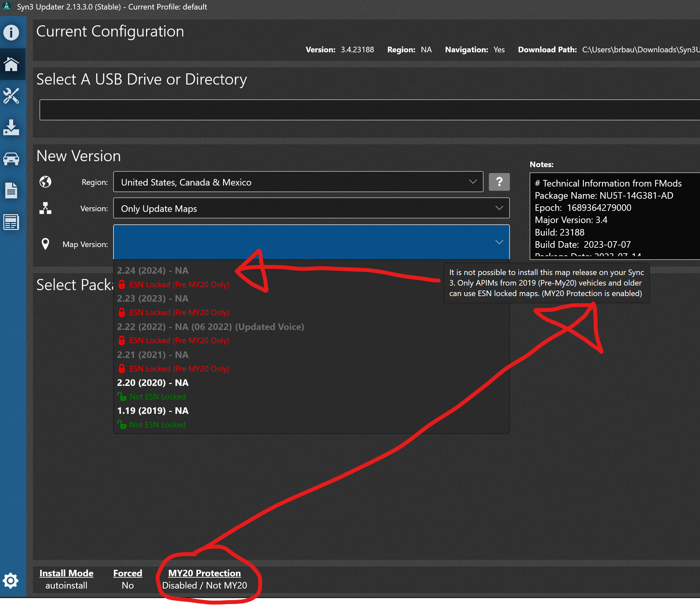Open the document log sidebar icon
The width and height of the screenshot is (700, 605).
tap(11, 190)
